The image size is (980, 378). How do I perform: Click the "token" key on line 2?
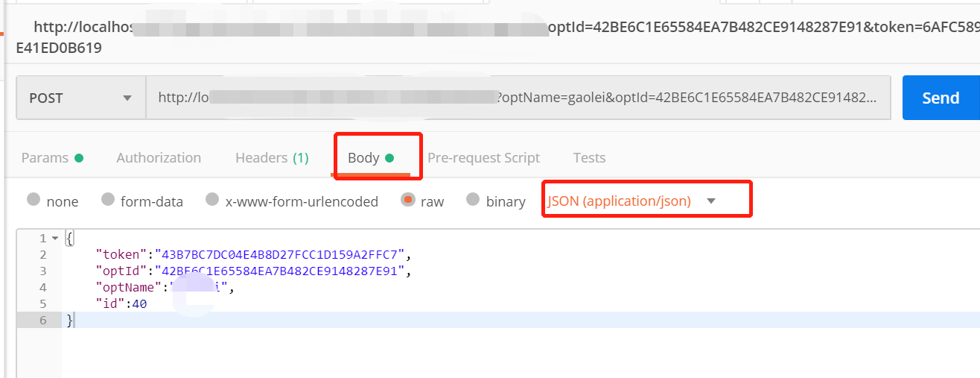click(121, 254)
